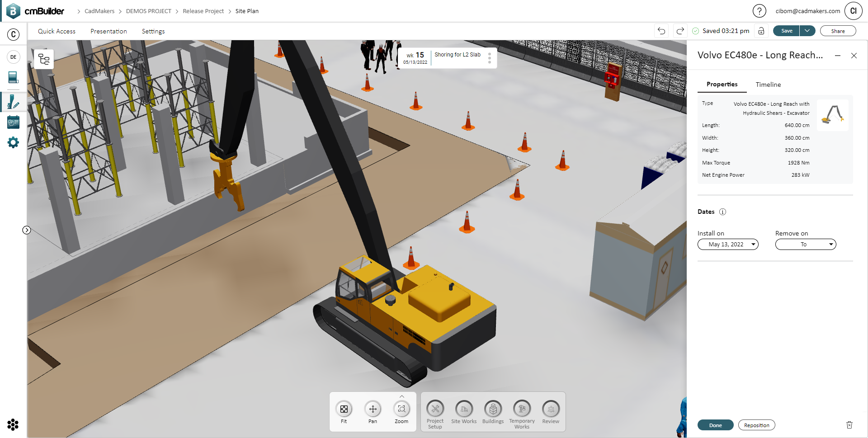Open the Quick Access menu
Image resolution: width=868 pixels, height=438 pixels.
point(57,31)
